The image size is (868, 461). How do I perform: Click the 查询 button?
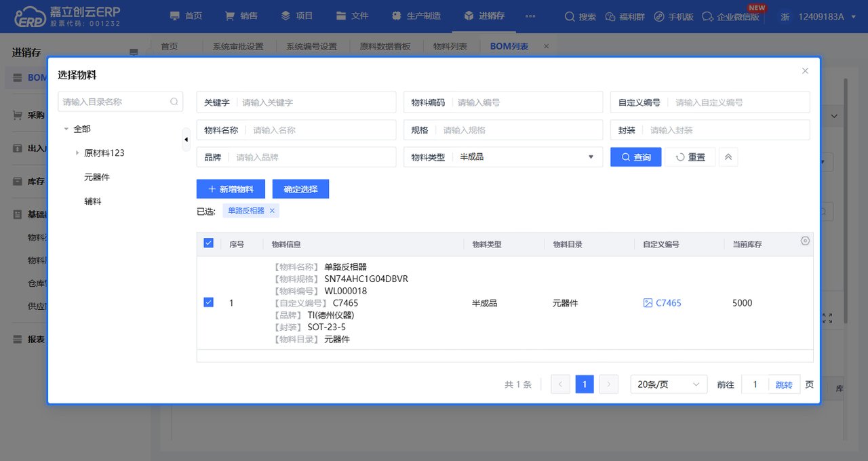(635, 157)
